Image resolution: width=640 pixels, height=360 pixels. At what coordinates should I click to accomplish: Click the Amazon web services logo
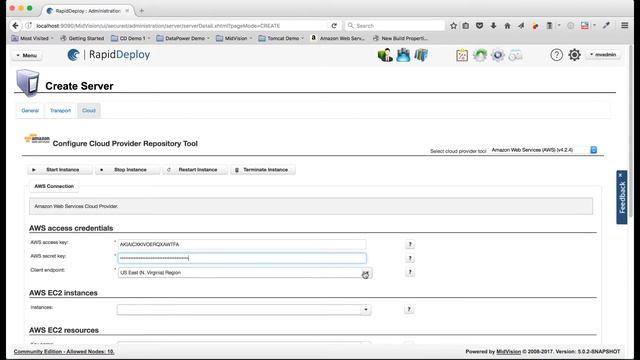[x=37, y=139]
